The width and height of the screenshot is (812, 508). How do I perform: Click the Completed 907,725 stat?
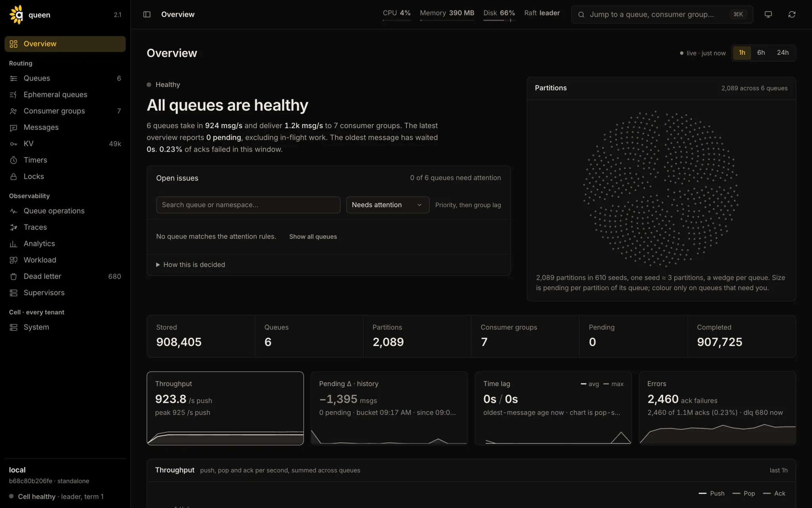(x=741, y=336)
